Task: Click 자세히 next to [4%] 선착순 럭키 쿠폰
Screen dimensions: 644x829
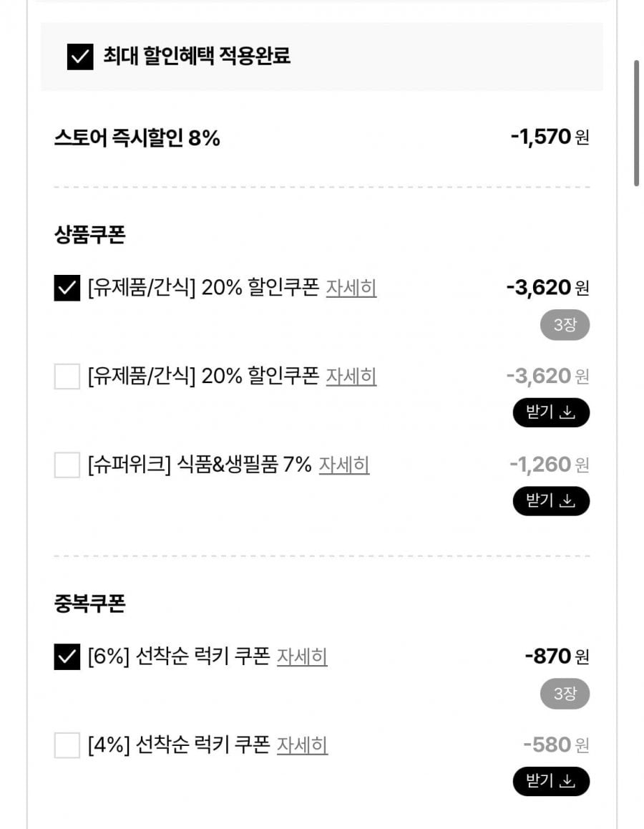Action: coord(302,745)
